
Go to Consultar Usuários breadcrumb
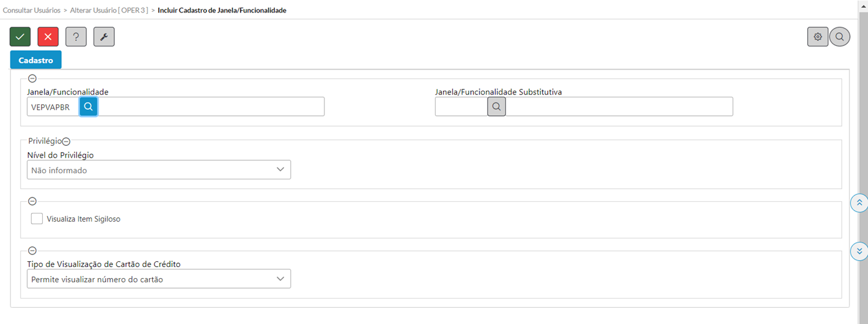[32, 11]
